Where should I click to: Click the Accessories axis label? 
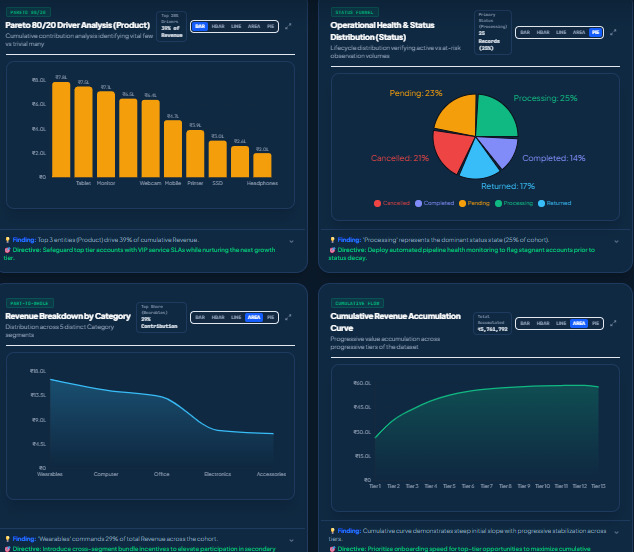click(271, 474)
